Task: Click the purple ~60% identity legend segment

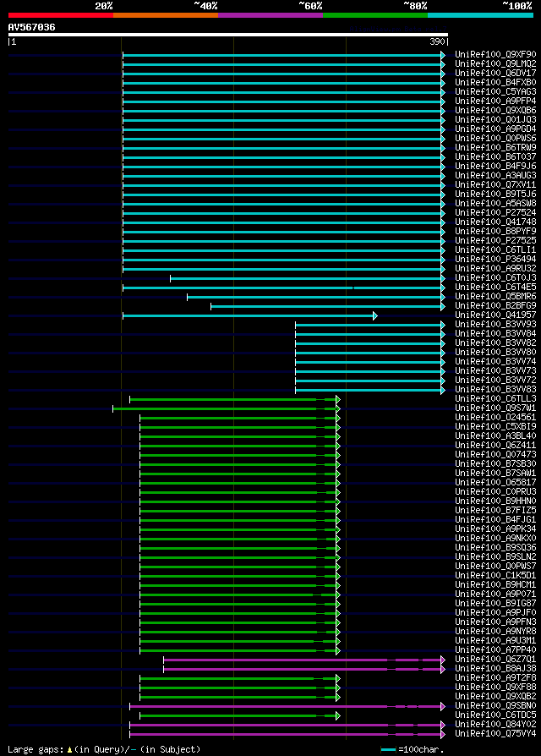Action: coord(270,15)
